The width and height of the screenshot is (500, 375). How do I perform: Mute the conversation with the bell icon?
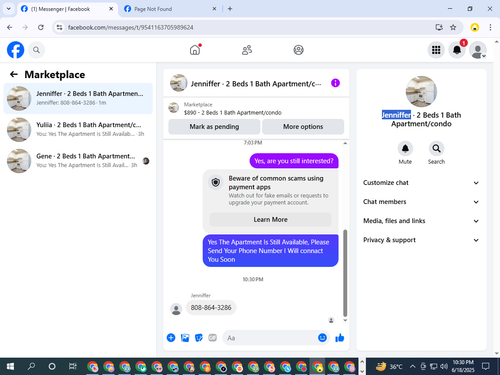tap(405, 149)
